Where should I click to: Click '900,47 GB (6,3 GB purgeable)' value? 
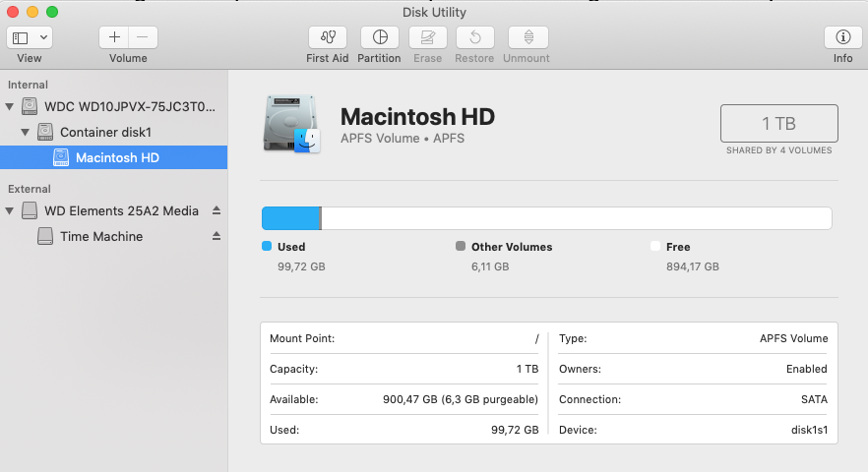pos(461,399)
